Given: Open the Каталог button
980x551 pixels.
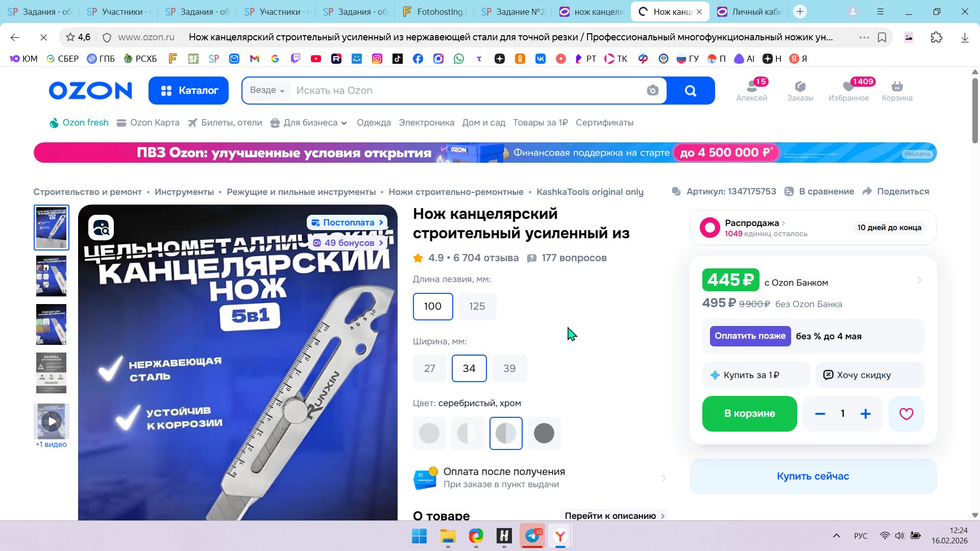Looking at the screenshot, I should pyautogui.click(x=188, y=91).
